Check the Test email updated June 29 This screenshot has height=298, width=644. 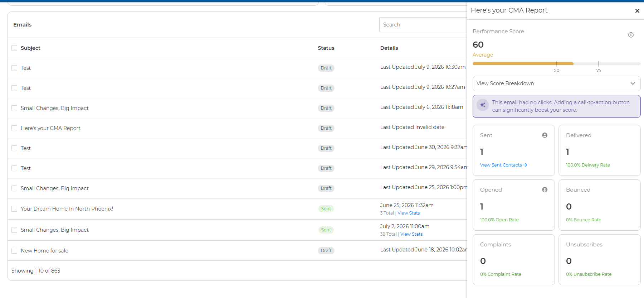pyautogui.click(x=14, y=168)
